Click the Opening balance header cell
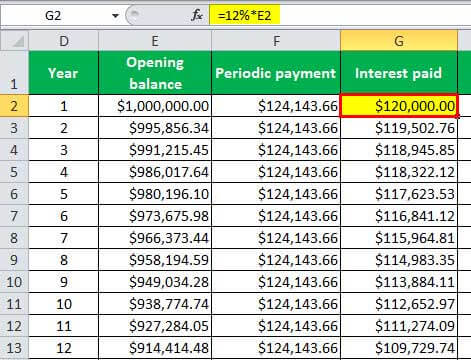 155,73
